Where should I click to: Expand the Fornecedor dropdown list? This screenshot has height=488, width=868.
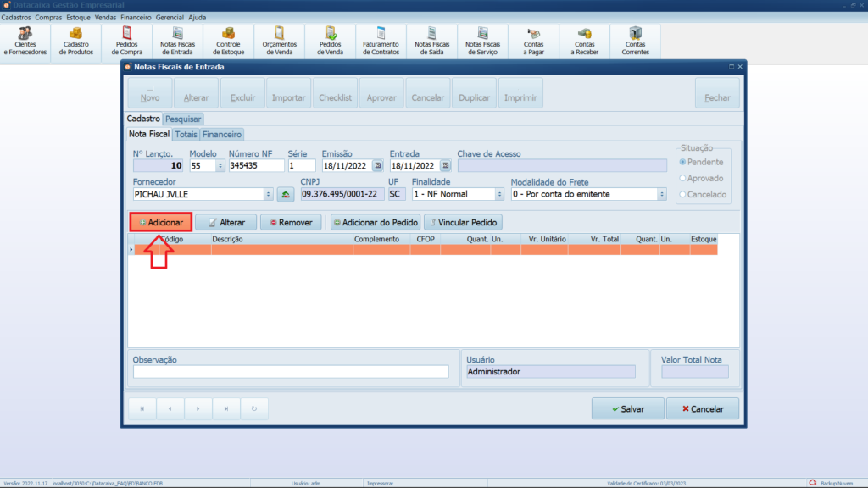(269, 194)
